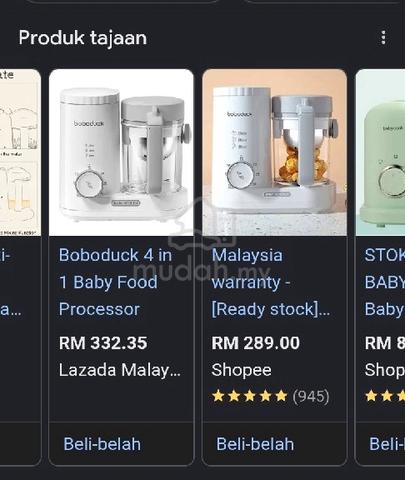Click the RM 332.35 price

pyautogui.click(x=103, y=343)
